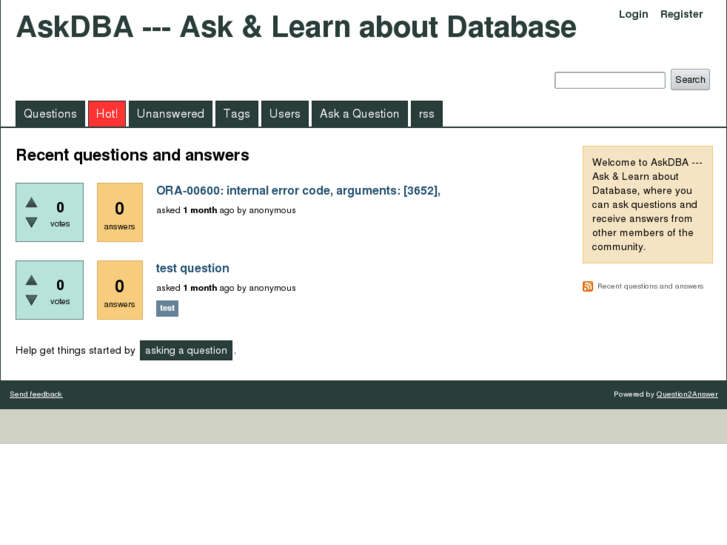
Task: Click the Register link
Action: coord(681,14)
